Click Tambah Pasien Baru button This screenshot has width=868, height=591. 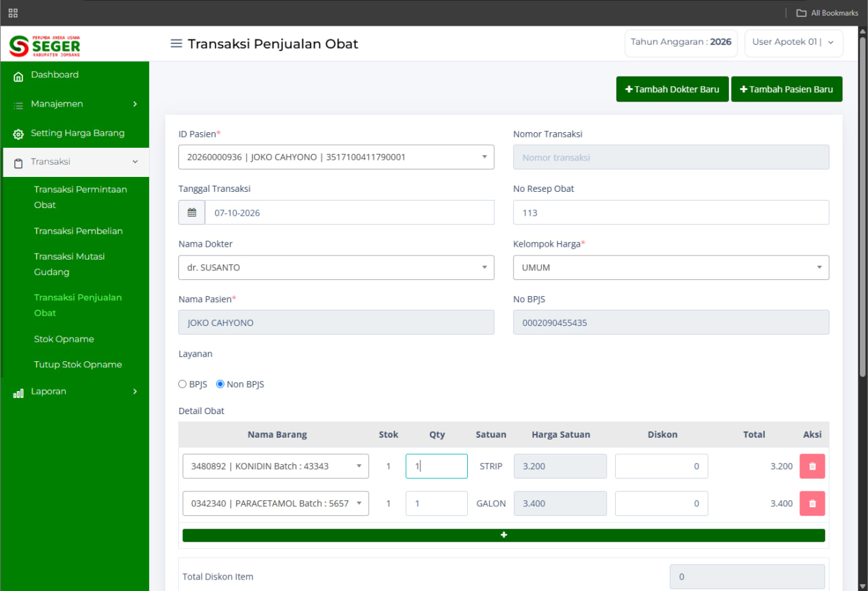click(787, 89)
